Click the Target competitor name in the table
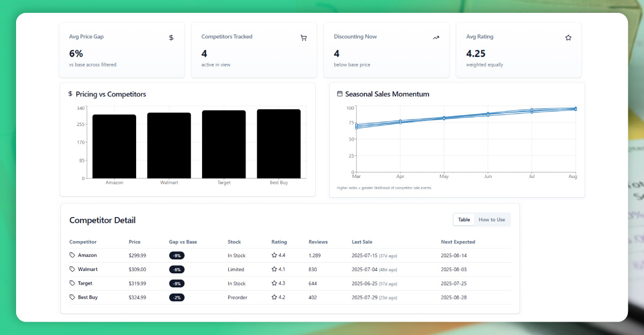Image resolution: width=644 pixels, height=335 pixels. tap(85, 284)
